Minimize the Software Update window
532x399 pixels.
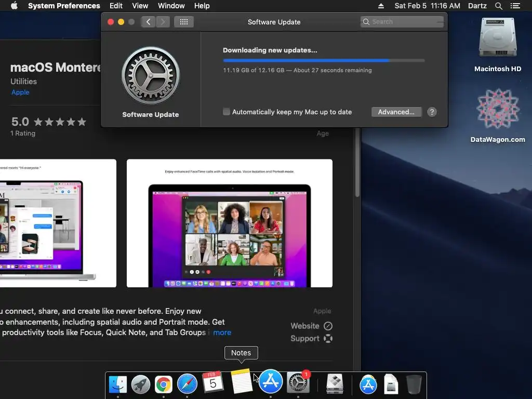[x=121, y=22]
